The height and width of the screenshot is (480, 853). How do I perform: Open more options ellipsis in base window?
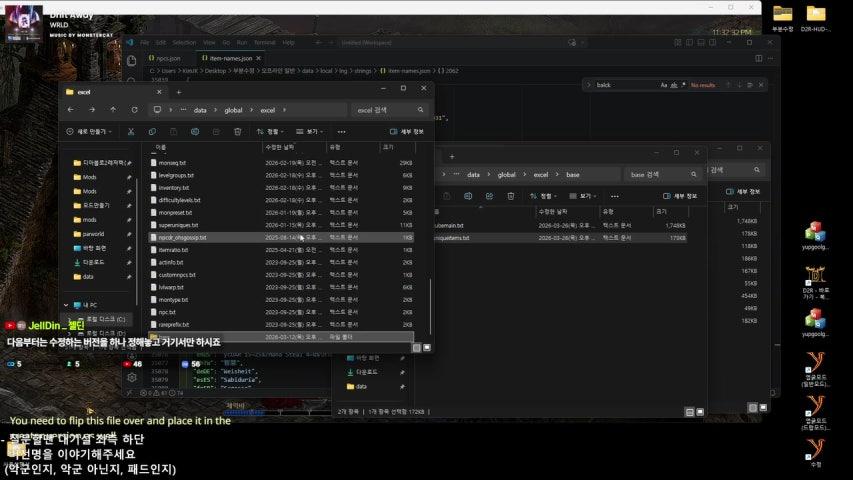pos(615,196)
